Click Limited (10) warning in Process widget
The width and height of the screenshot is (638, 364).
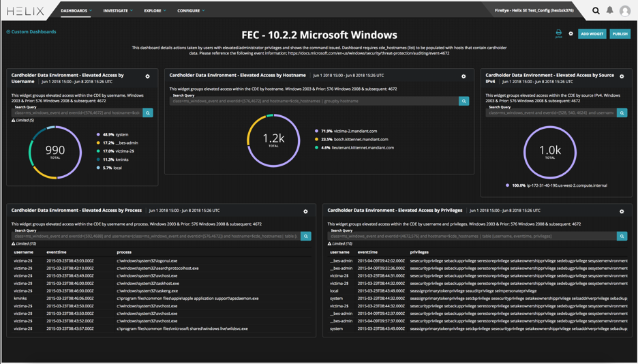pyautogui.click(x=24, y=243)
